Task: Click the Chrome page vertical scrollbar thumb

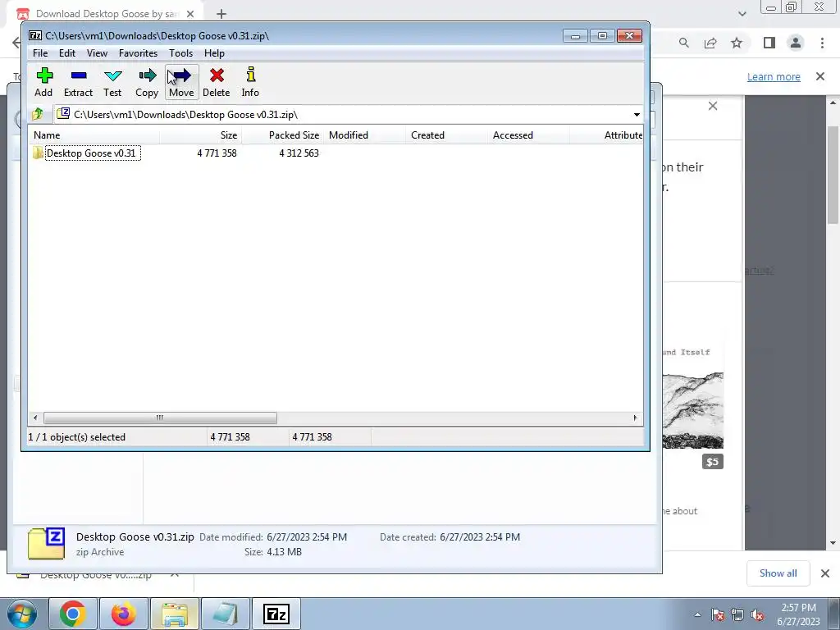Action: 833,175
